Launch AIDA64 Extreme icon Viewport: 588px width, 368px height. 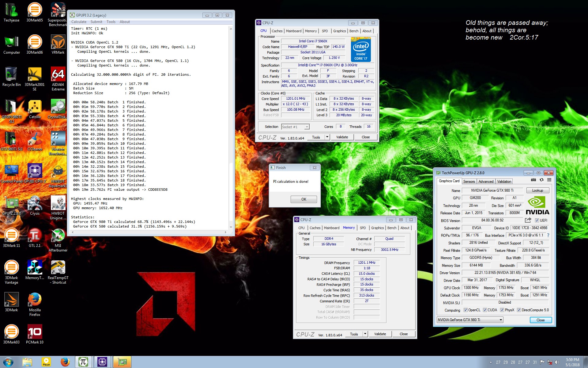pyautogui.click(x=58, y=79)
